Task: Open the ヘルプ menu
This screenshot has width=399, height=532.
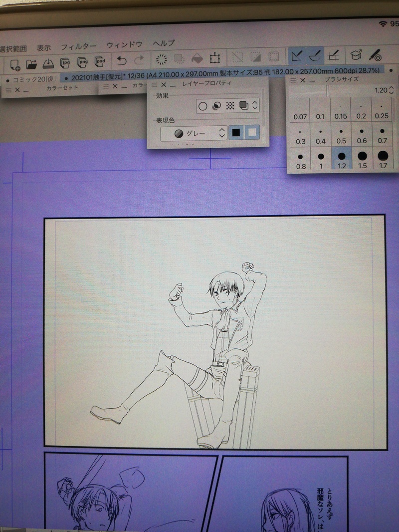Action: tap(164, 43)
